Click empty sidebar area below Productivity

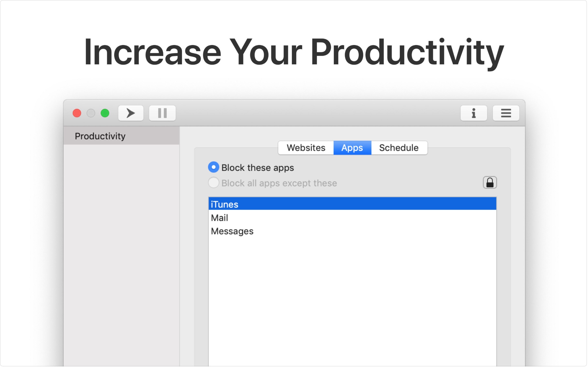(122, 244)
